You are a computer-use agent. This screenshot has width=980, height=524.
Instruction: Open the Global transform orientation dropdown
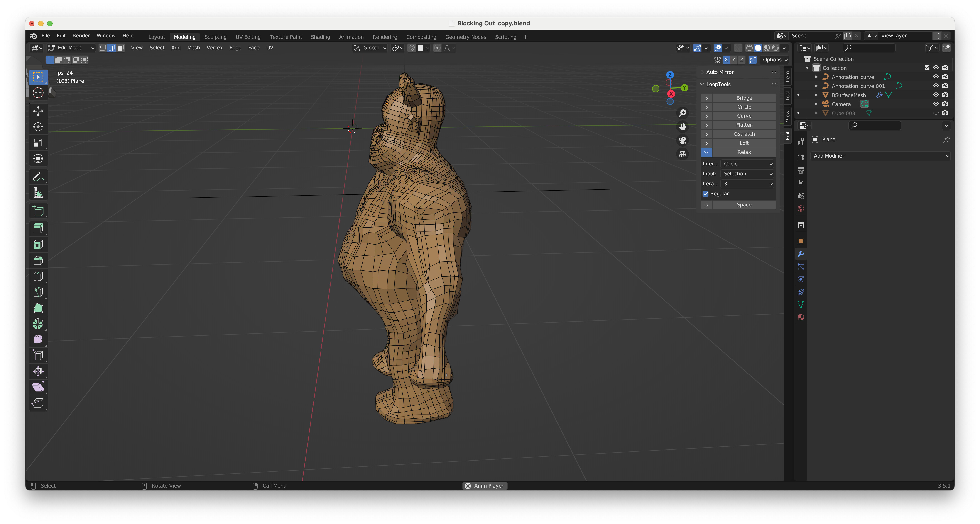[x=370, y=48]
